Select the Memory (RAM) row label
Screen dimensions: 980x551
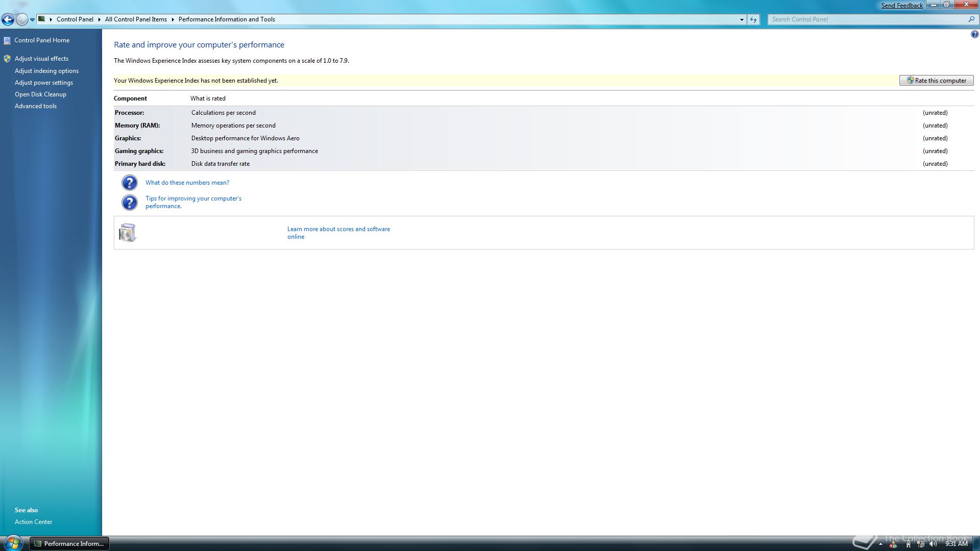pyautogui.click(x=137, y=126)
